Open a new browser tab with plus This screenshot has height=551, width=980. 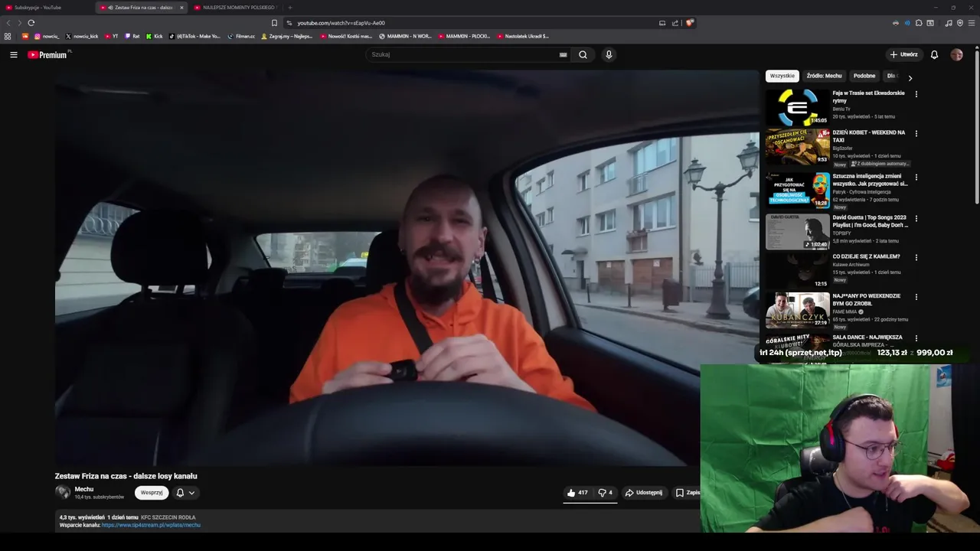[290, 8]
